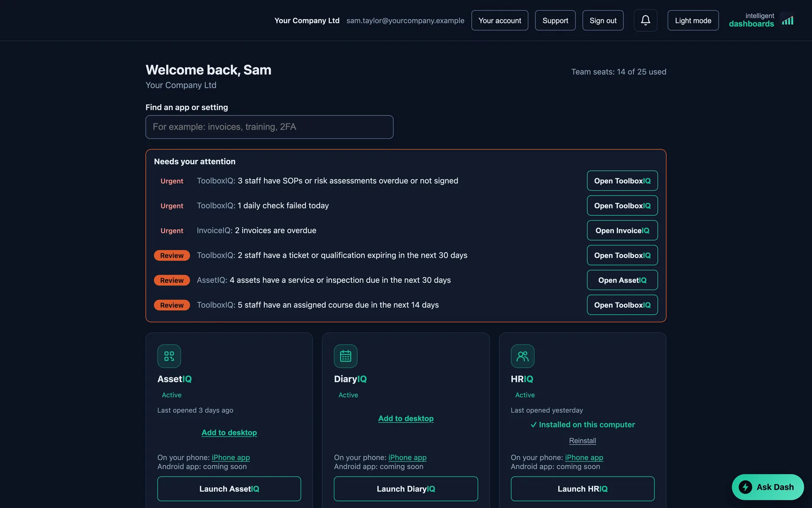Click Reinstall link on HRIQ card
Image resolution: width=812 pixels, height=508 pixels.
coord(582,441)
